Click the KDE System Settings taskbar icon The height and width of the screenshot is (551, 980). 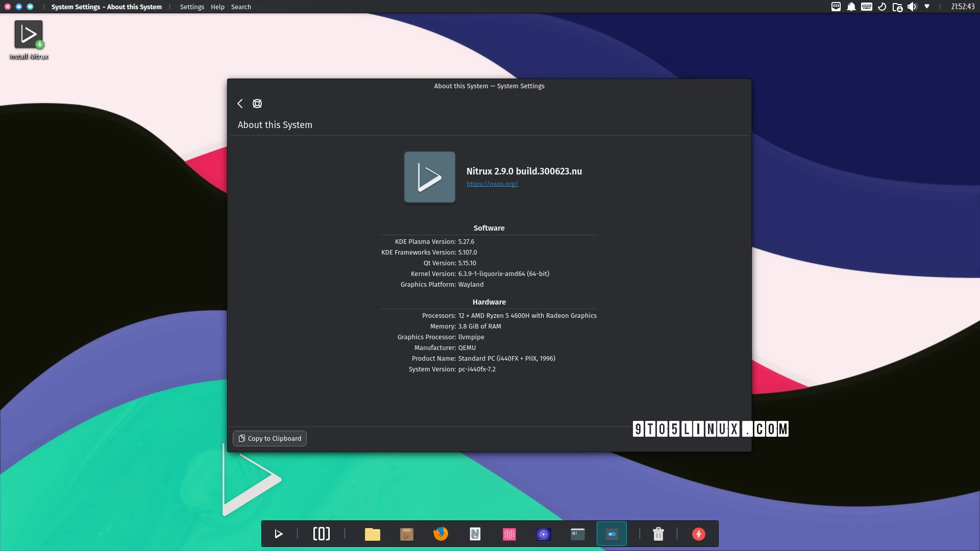pyautogui.click(x=611, y=534)
